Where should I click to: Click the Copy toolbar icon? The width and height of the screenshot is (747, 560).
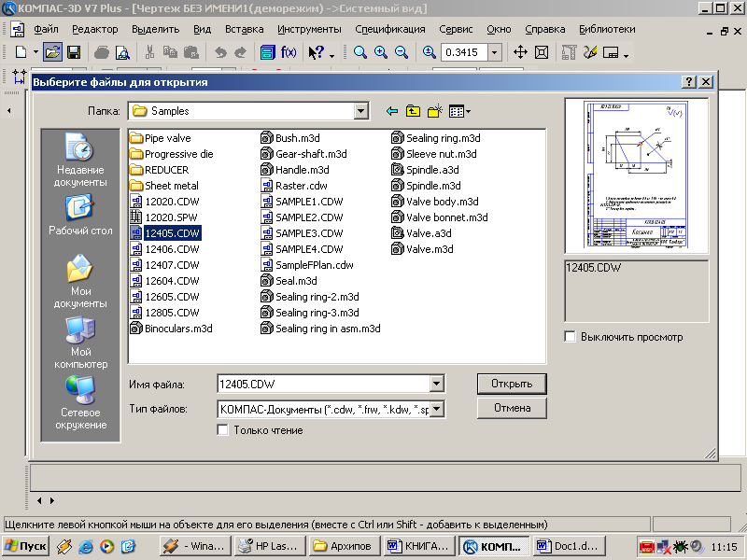click(170, 52)
